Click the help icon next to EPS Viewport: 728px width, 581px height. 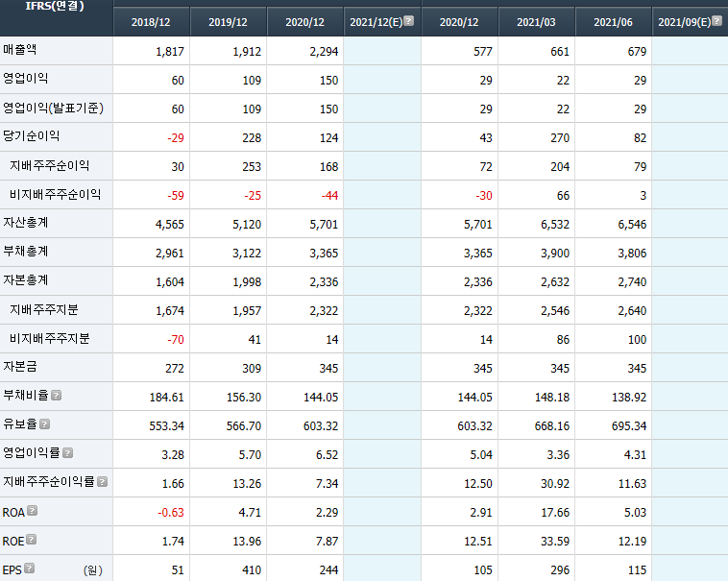[29, 569]
